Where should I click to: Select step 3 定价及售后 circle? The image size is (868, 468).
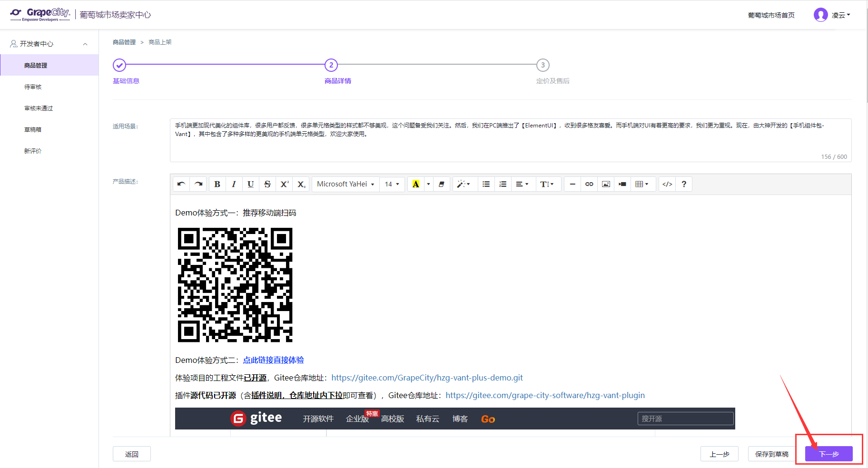pos(543,65)
